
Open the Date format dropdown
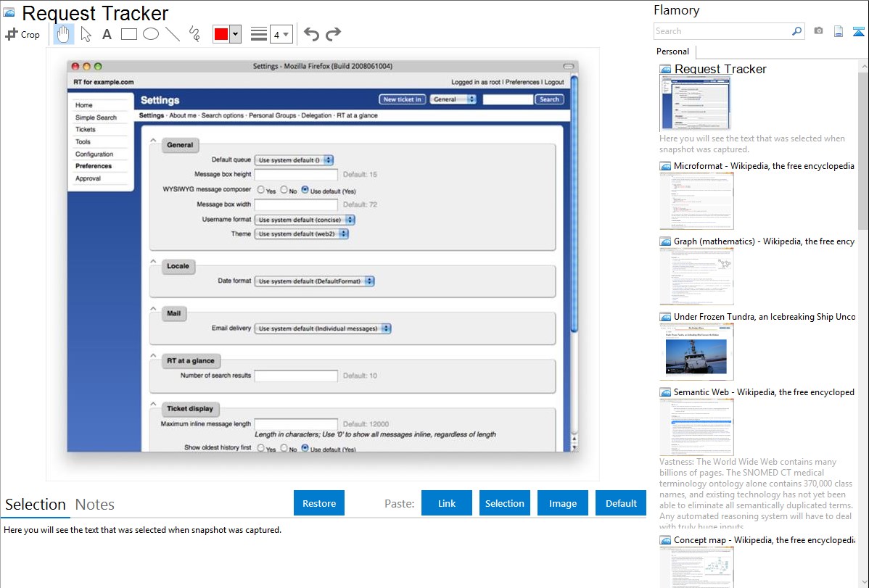(314, 281)
